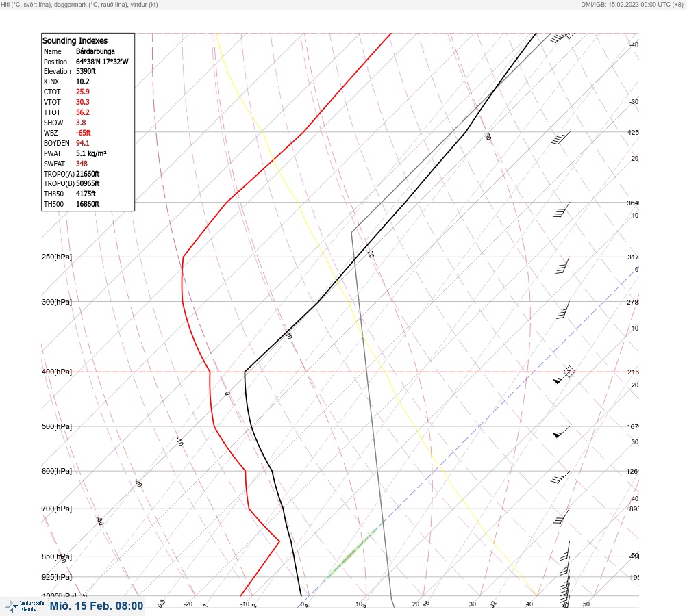
Task: Click the 300[hPa] pressure label
Action: (57, 302)
